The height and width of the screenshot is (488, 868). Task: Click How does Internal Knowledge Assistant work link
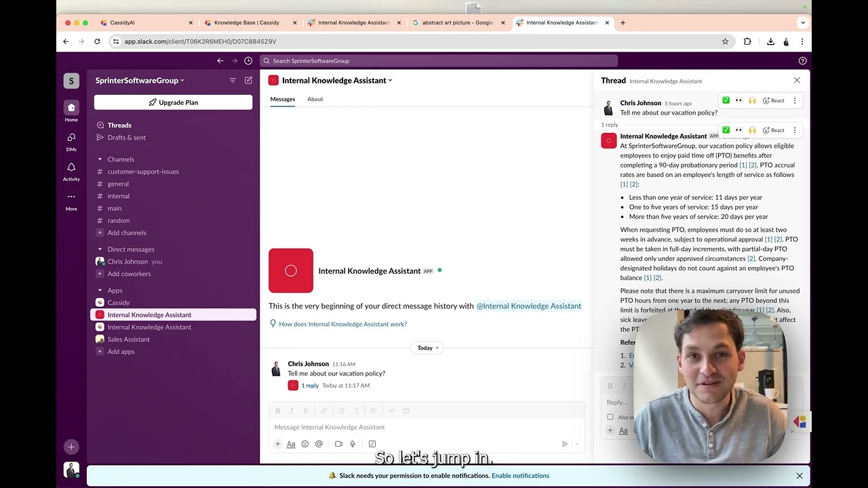pos(342,324)
